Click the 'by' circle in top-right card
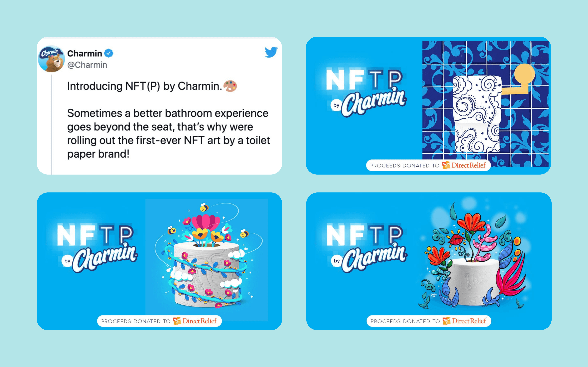The width and height of the screenshot is (588, 367). 336,105
